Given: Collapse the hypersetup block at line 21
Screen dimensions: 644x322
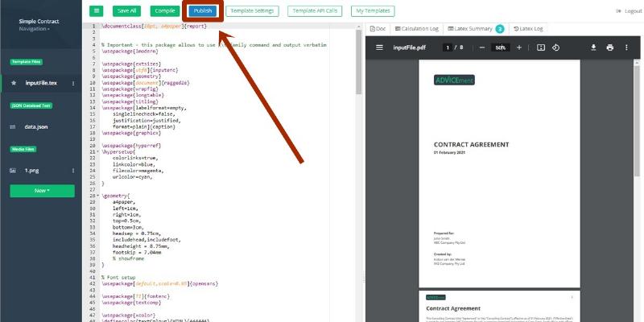Looking at the screenshot, I should pyautogui.click(x=97, y=152).
